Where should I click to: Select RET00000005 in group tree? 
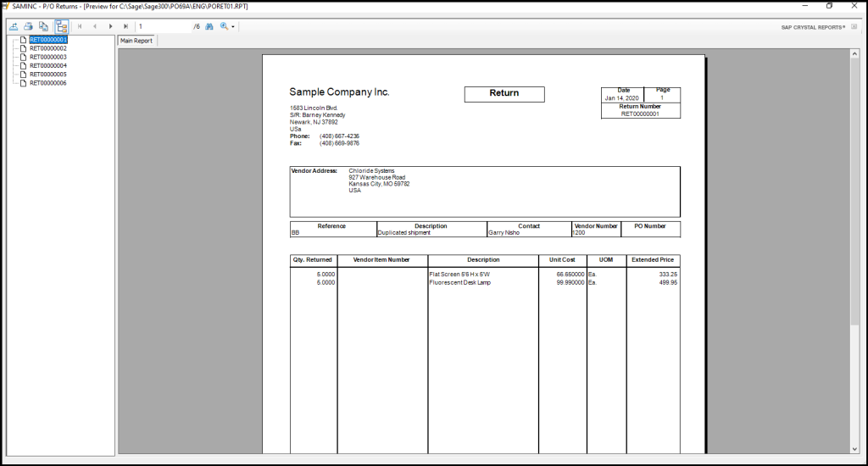(48, 75)
